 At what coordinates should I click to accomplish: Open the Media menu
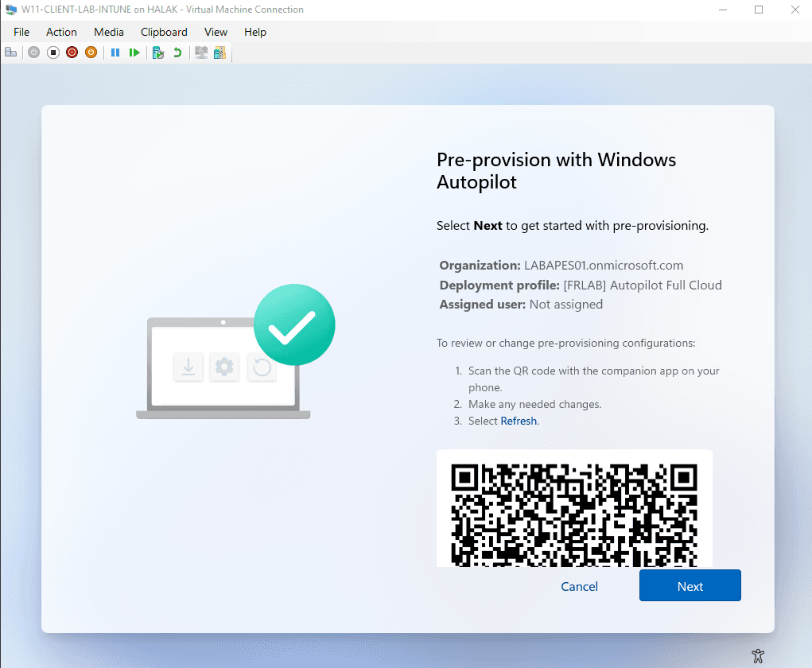pyautogui.click(x=108, y=32)
